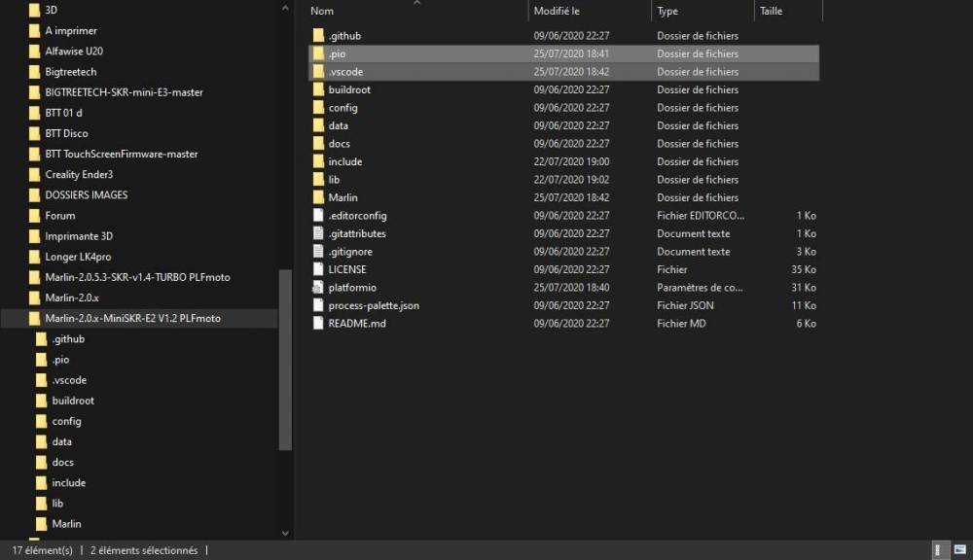Select include subfolder in navigation tree
This screenshot has width=973, height=560.
coord(69,482)
